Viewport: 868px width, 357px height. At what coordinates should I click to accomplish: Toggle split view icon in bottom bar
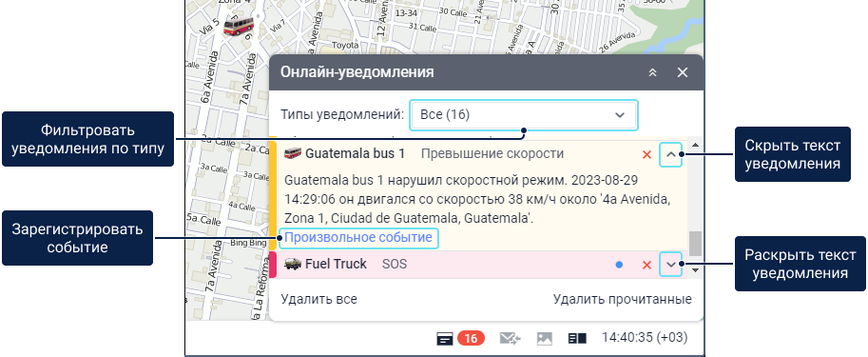tap(577, 338)
